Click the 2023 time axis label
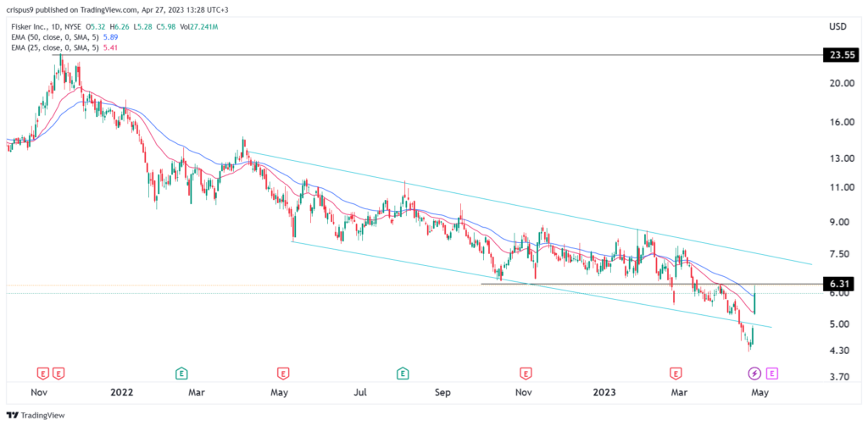Viewport: 868px width, 426px height. (604, 393)
